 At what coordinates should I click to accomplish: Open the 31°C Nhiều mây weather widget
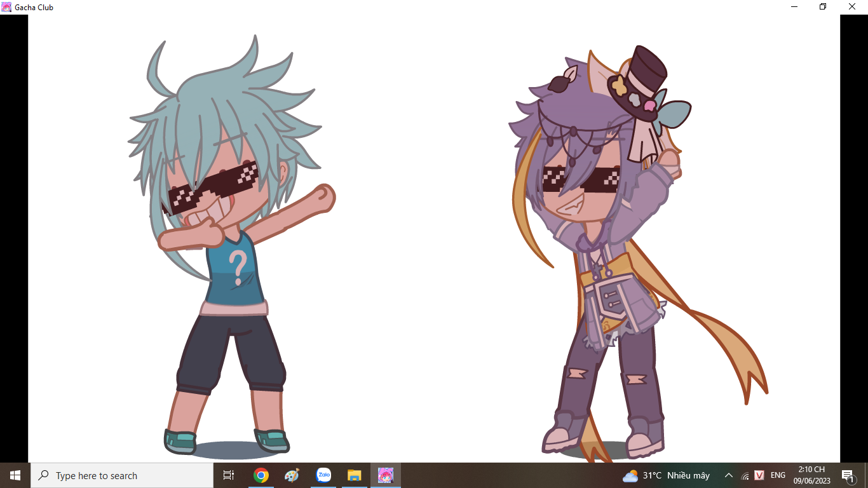(x=667, y=475)
